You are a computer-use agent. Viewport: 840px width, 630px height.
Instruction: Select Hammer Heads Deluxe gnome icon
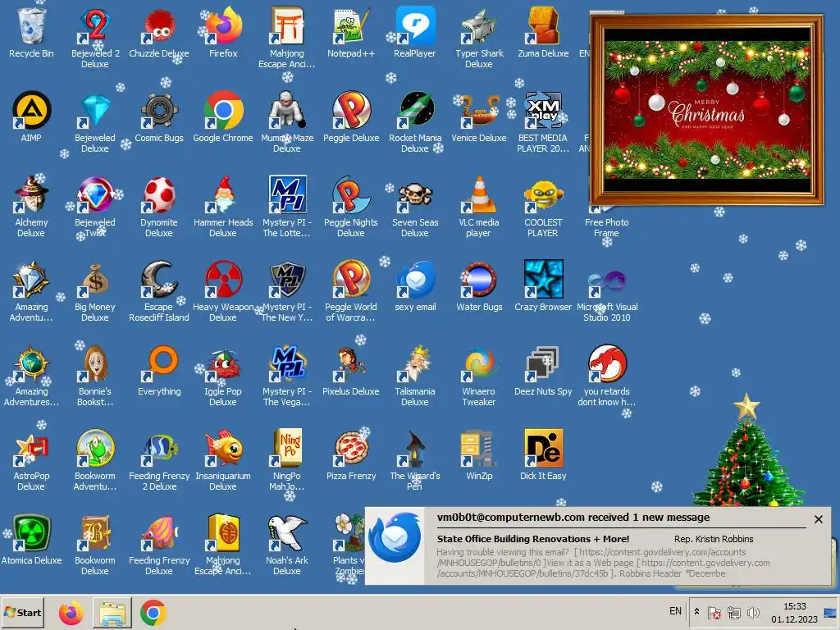pyautogui.click(x=223, y=206)
